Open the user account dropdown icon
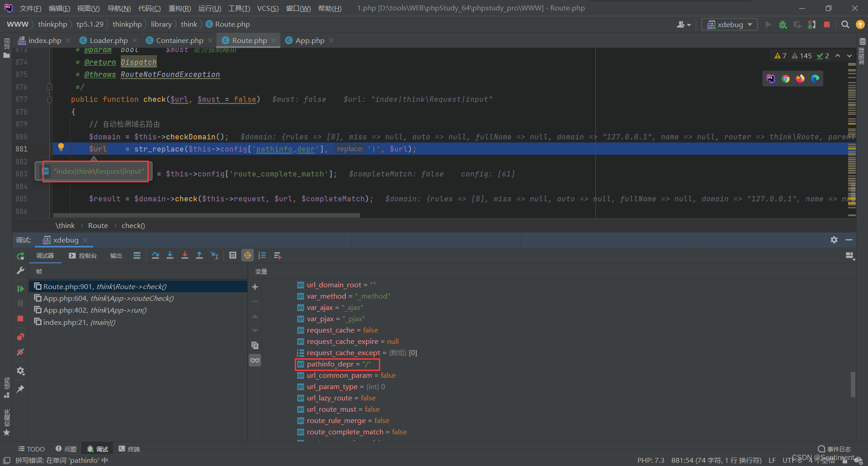868x466 pixels. click(684, 24)
